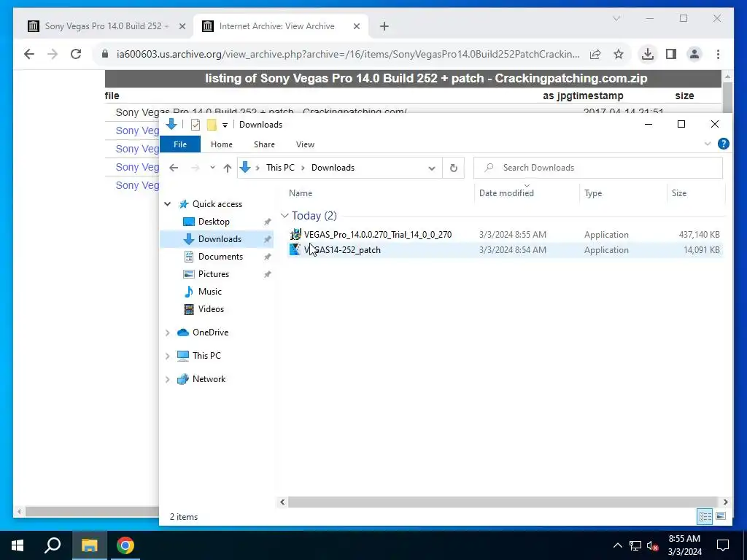Click the Search Downloads field
747x560 pixels.
coord(598,168)
